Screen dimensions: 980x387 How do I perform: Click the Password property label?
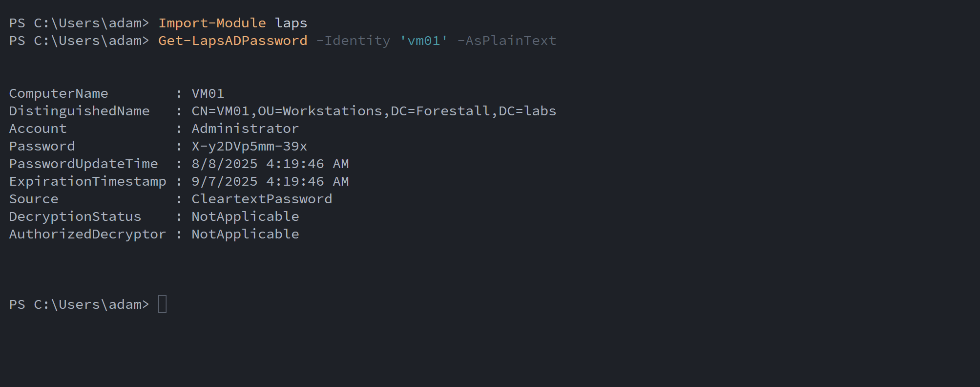pyautogui.click(x=42, y=146)
